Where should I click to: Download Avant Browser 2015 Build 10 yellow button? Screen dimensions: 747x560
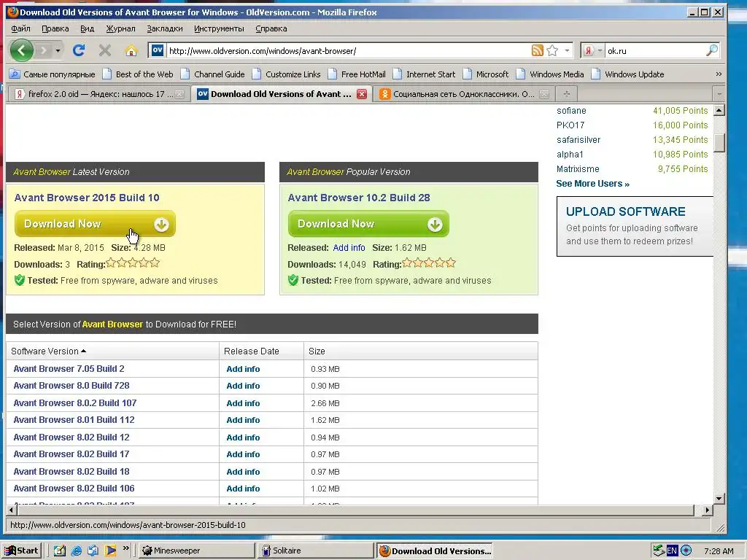pos(95,224)
